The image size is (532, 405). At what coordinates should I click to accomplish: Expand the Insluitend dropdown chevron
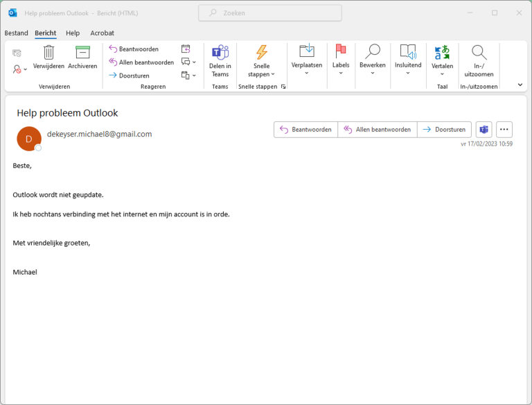(x=408, y=73)
